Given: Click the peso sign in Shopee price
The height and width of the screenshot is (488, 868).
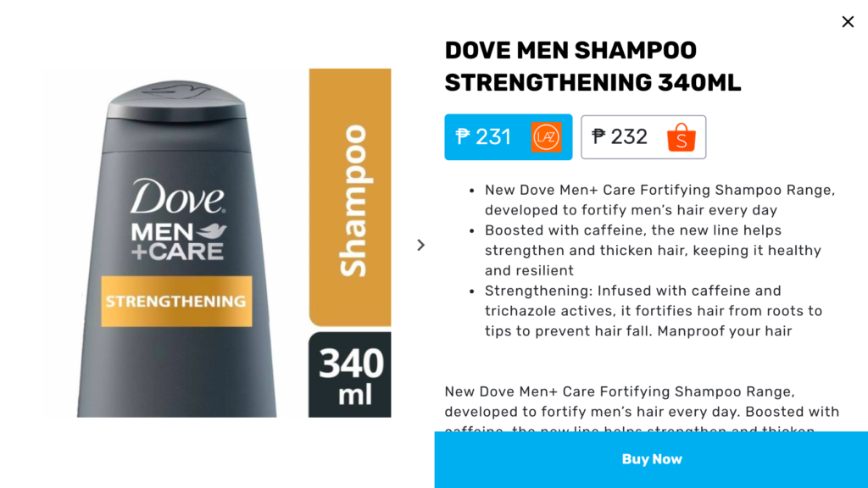Looking at the screenshot, I should tap(598, 136).
